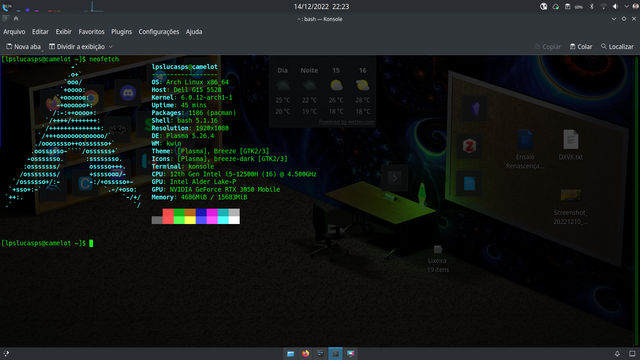640x360 pixels.
Task: Expand the Dividir a exibição dropdown arrow
Action: coord(111,47)
